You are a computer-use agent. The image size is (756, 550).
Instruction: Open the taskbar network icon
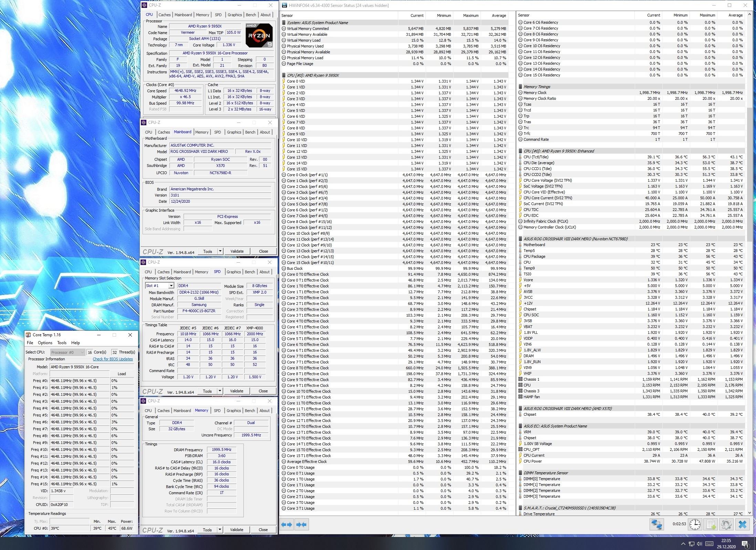pyautogui.click(x=691, y=544)
